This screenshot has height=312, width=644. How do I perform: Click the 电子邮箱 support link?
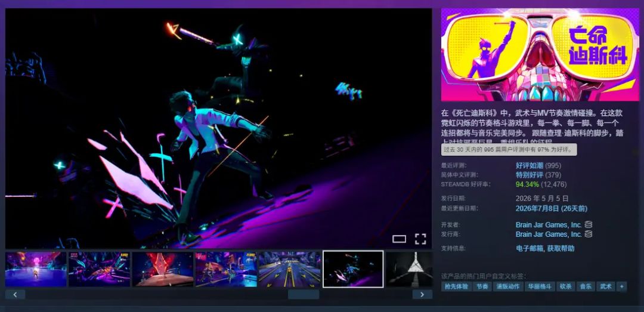pos(530,248)
